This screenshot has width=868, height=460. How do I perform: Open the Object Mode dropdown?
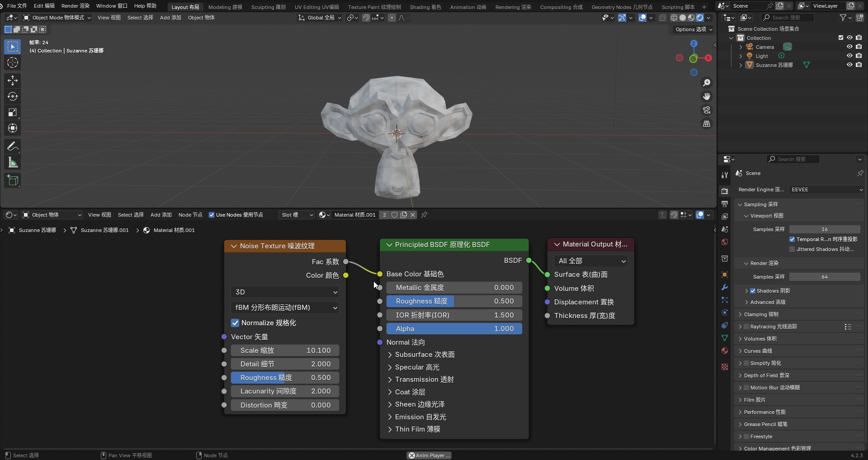(57, 18)
